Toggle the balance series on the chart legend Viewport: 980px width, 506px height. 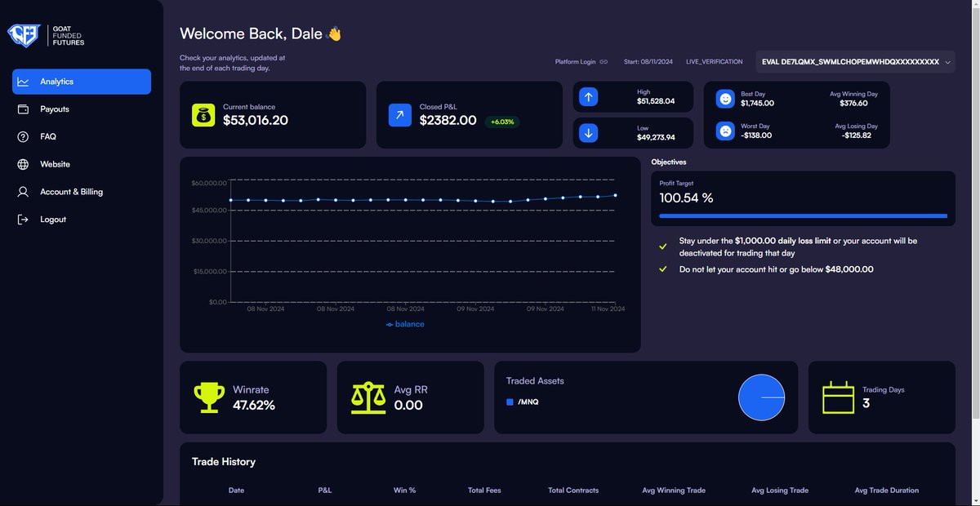coord(404,324)
